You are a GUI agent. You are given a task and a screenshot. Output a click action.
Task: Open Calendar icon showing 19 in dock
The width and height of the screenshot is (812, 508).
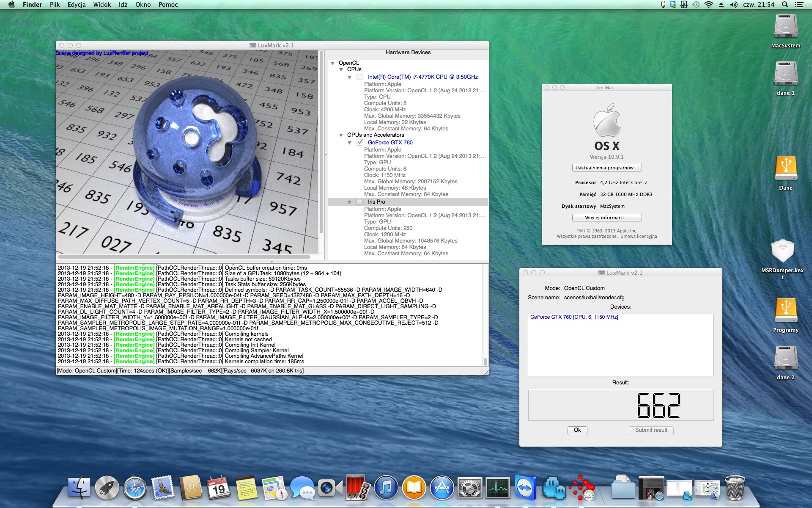click(x=219, y=488)
